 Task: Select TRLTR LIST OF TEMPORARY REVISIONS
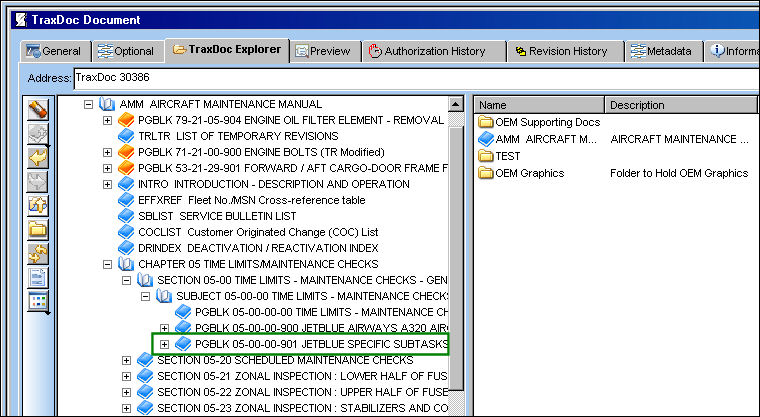click(x=238, y=136)
